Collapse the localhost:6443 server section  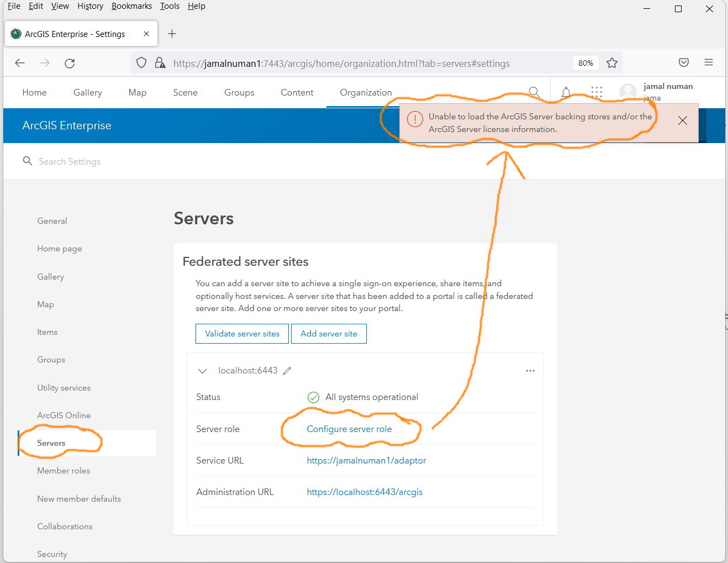pos(202,371)
